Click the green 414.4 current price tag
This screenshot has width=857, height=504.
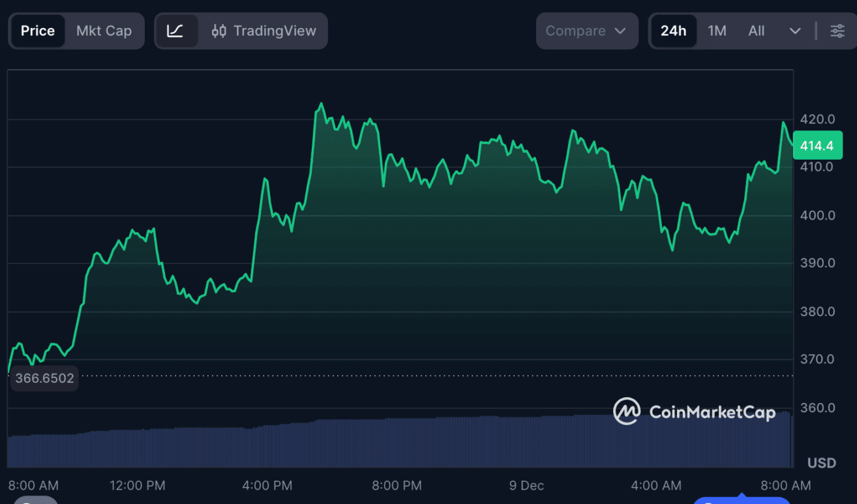pyautogui.click(x=817, y=146)
